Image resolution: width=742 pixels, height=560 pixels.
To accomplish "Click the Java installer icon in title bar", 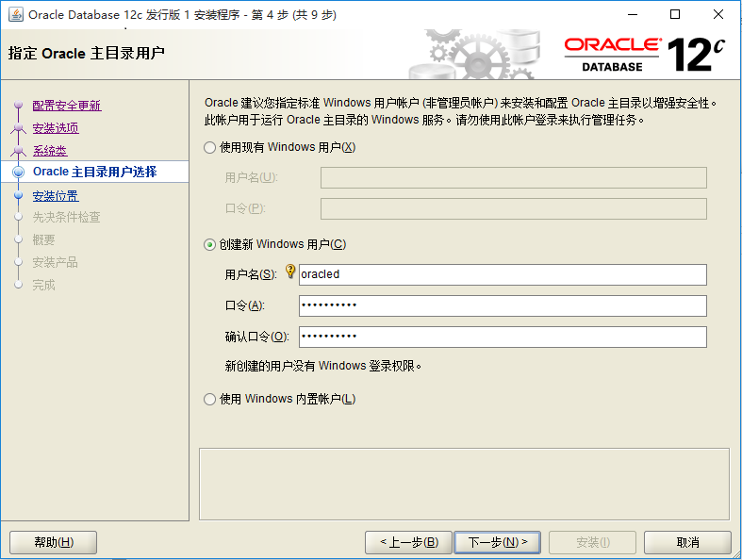I will (x=16, y=15).
